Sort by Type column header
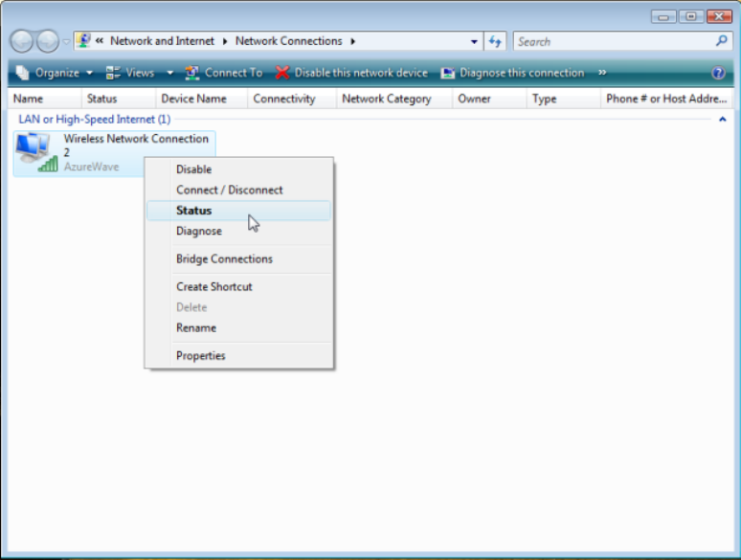741x560 pixels. pos(563,99)
